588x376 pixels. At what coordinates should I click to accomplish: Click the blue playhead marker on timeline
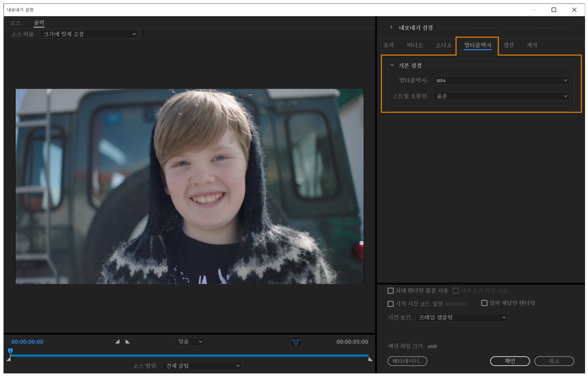(10, 351)
